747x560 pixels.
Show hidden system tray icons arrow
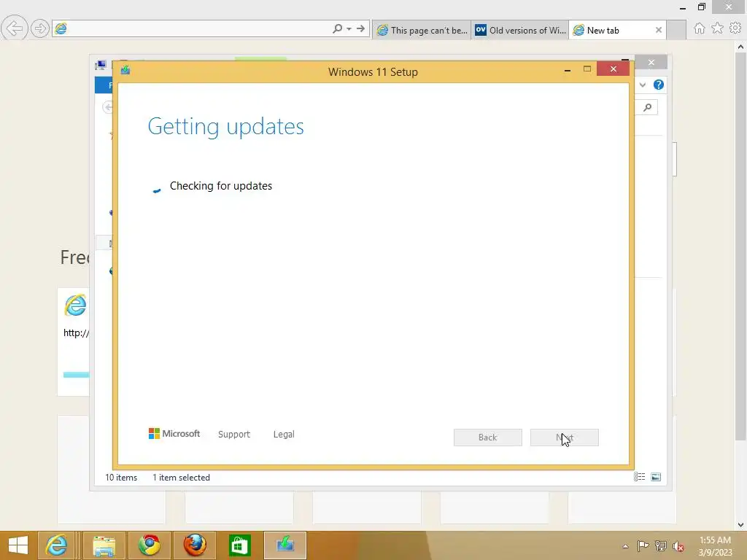point(625,546)
